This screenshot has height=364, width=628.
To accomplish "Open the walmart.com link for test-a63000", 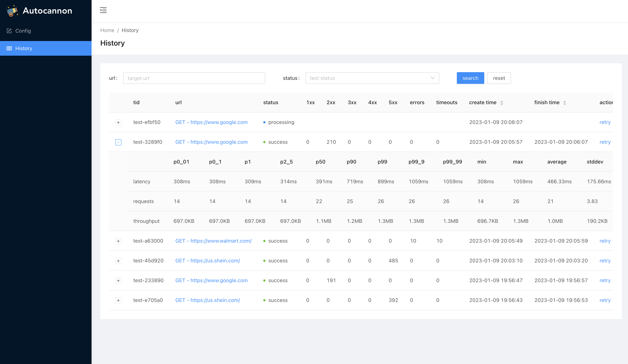I will pos(213,241).
